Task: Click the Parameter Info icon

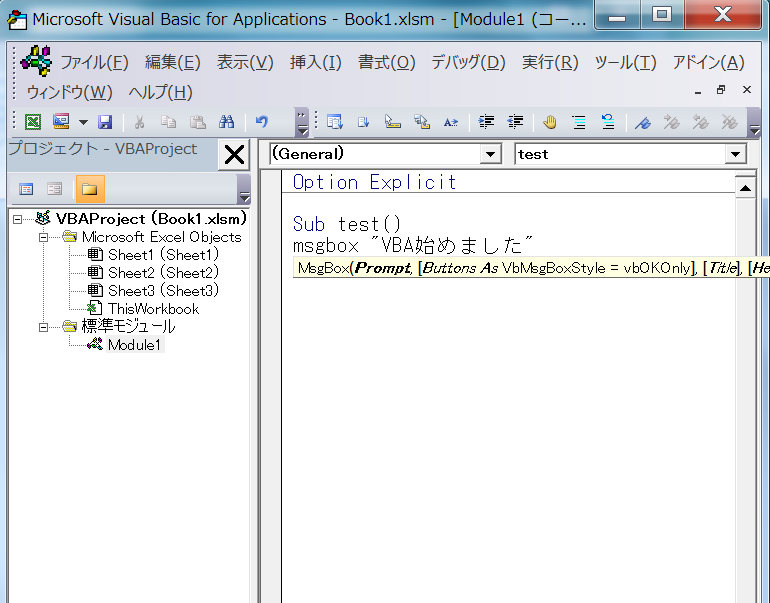Action: [x=421, y=122]
